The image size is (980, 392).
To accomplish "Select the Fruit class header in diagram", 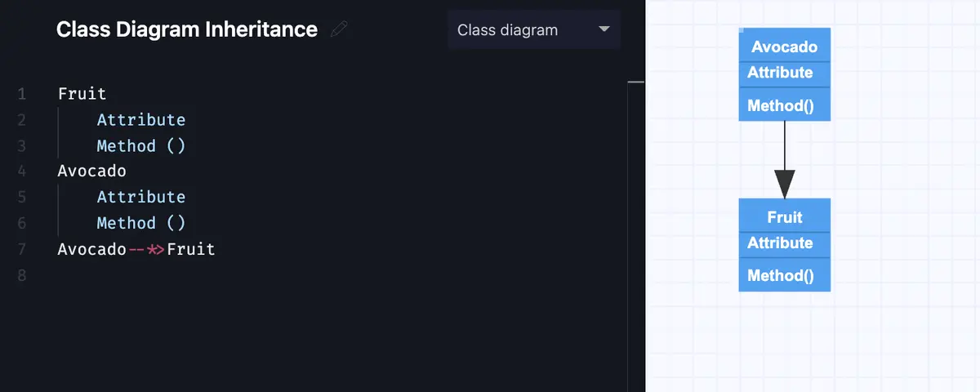I will tap(785, 217).
